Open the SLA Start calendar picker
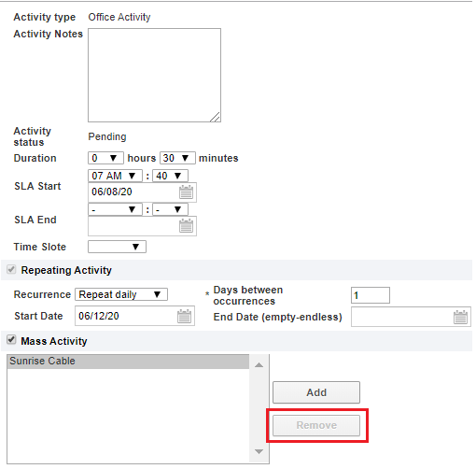Screen dimensions: 476x469 tap(186, 192)
